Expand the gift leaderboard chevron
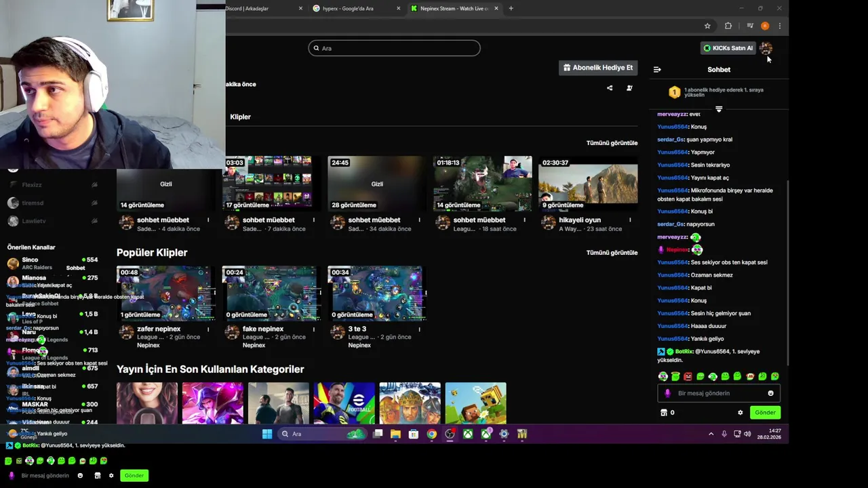868x488 pixels. [719, 109]
